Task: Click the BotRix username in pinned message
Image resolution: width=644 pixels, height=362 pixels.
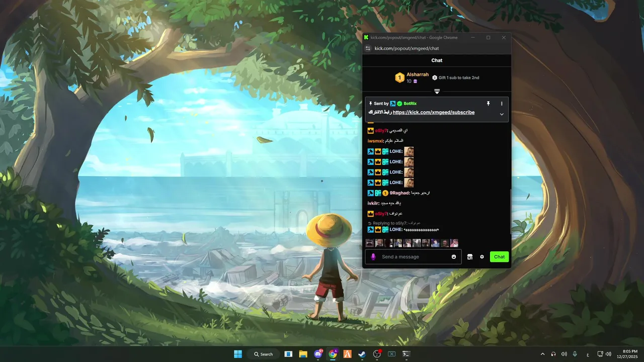Action: (410, 104)
